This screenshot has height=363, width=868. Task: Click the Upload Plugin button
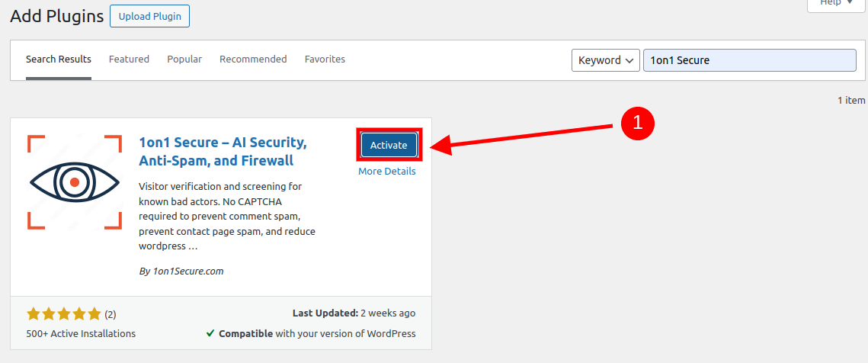pos(150,16)
